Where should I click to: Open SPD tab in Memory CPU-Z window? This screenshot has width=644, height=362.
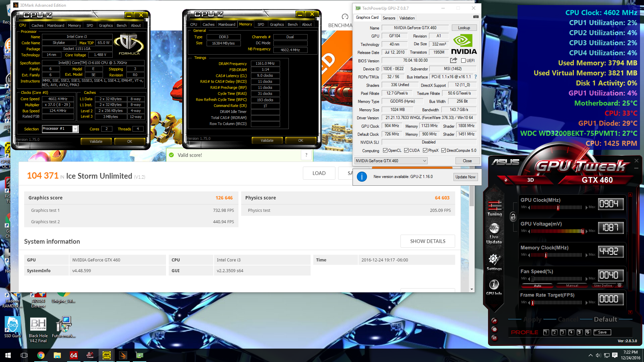(x=261, y=24)
